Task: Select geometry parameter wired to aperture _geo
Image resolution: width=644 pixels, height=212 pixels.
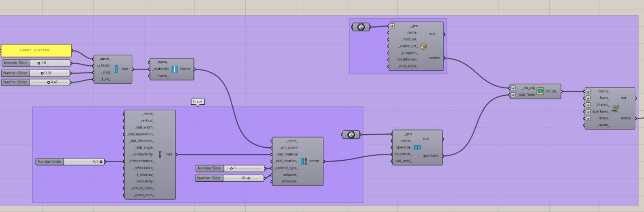Action: click(x=351, y=135)
